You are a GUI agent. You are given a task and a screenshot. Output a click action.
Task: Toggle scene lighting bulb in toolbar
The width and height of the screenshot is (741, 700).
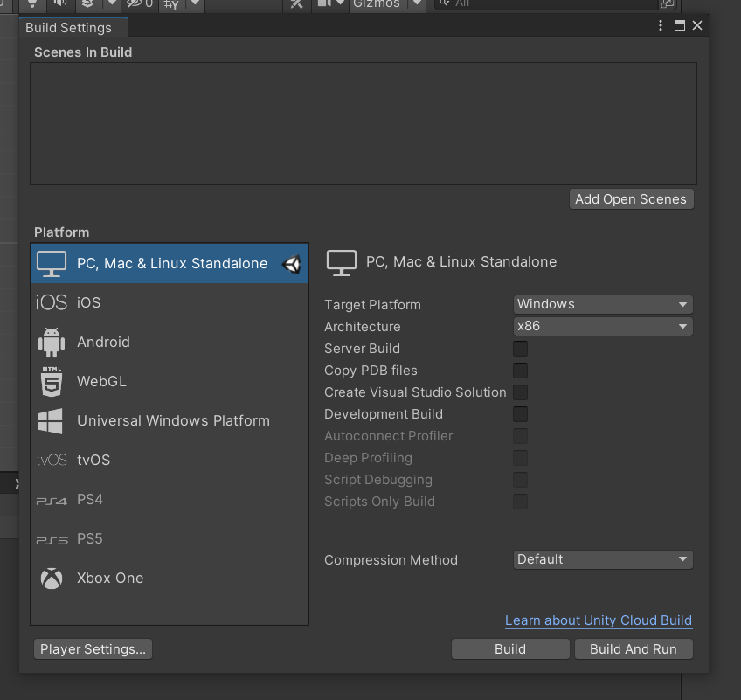(32, 3)
